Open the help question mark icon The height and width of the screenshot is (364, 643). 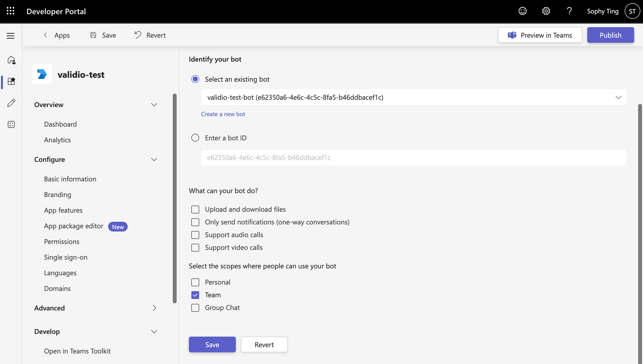click(x=569, y=11)
